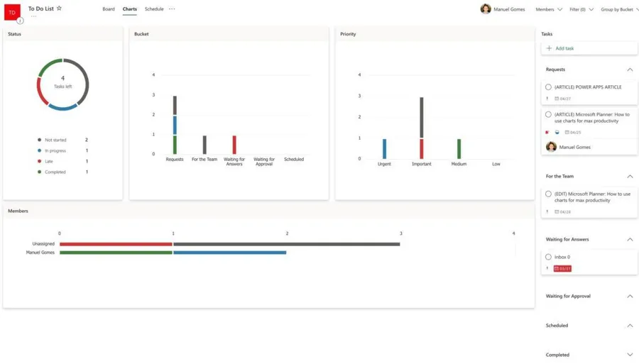This screenshot has width=639, height=364.
Task: Open the red TD plan icon
Action: pos(11,12)
